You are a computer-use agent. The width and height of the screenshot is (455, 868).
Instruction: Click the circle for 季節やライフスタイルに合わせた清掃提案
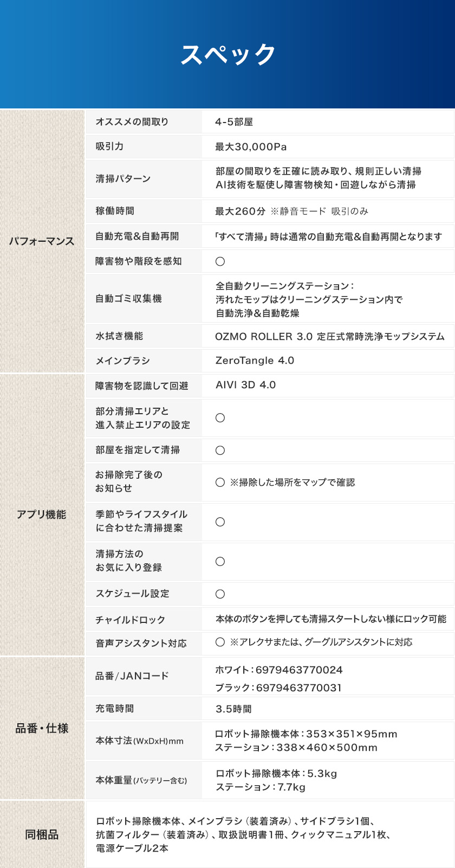[220, 522]
